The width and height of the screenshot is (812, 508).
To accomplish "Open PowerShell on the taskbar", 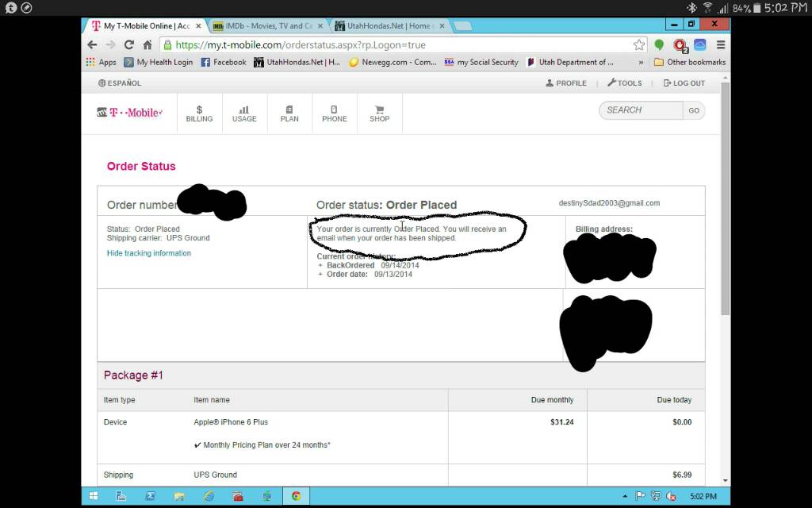I will 150,496.
